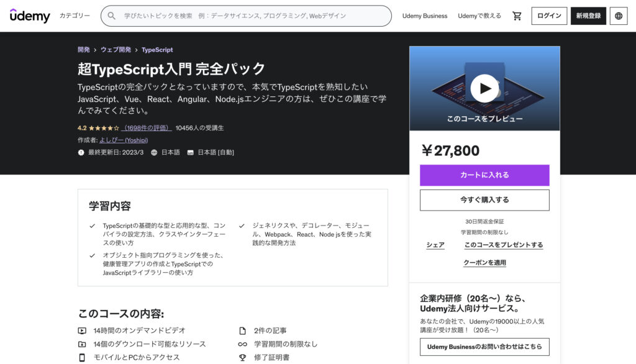
Task: Click 30日間返金保証 text
Action: [484, 222]
